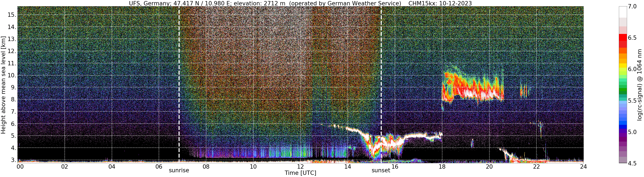Click the y-axis tick label '12.'
The height and width of the screenshot is (177, 644).
(x=12, y=51)
